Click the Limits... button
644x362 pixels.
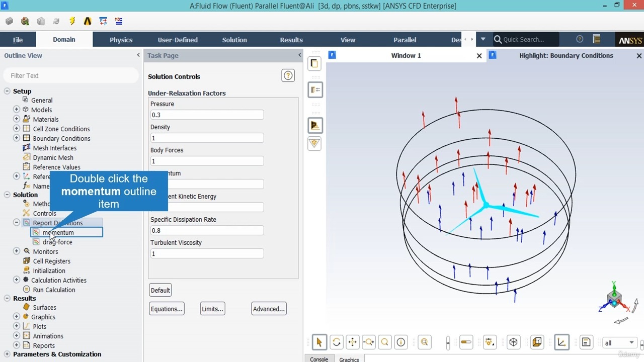[212, 309]
